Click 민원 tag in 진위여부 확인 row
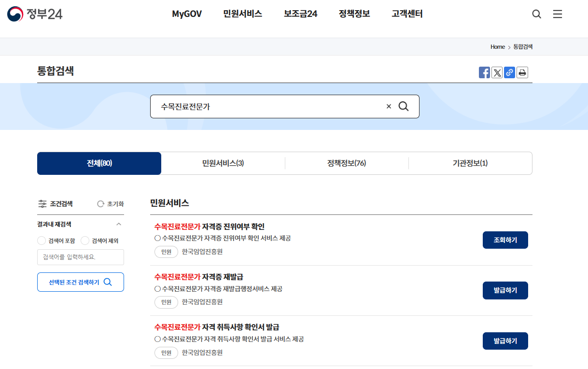This screenshot has height=369, width=588. click(x=166, y=252)
